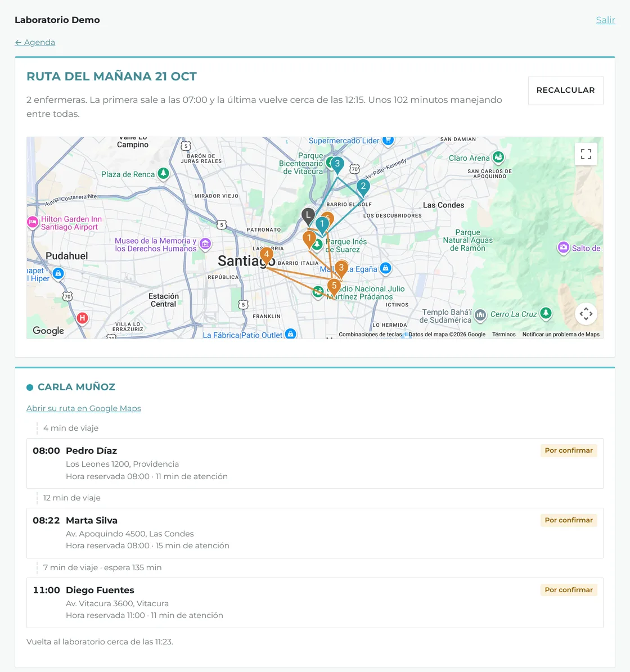Open the 11:00 Diego Fuentes visit card

tap(315, 603)
